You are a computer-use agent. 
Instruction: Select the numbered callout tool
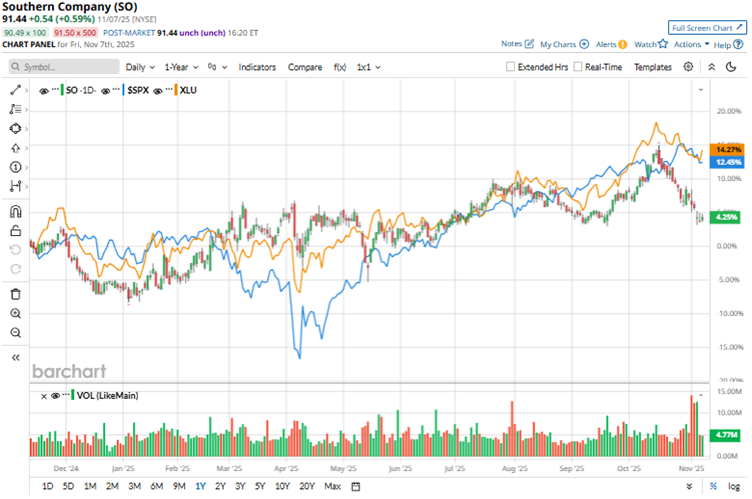pyautogui.click(x=15, y=167)
